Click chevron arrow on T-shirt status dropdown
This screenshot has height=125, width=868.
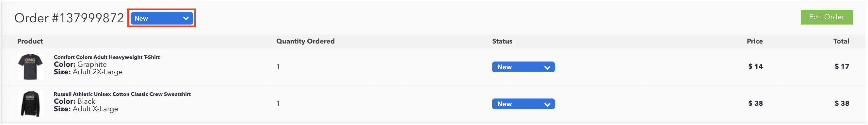coord(547,67)
